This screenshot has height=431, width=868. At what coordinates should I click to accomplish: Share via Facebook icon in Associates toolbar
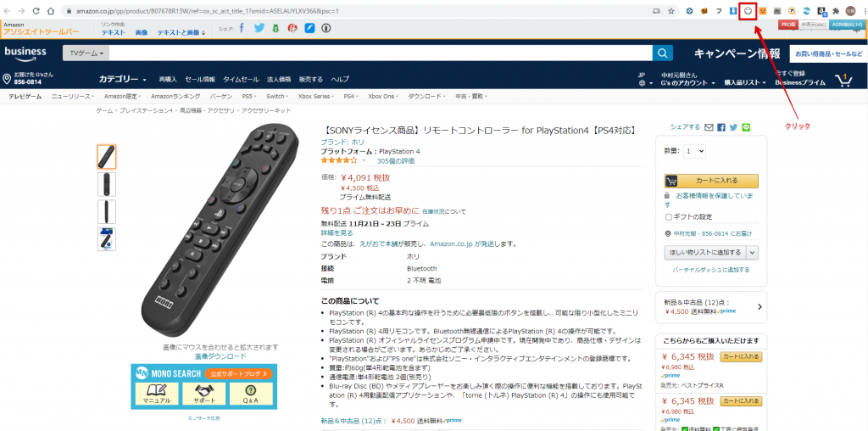[x=242, y=28]
